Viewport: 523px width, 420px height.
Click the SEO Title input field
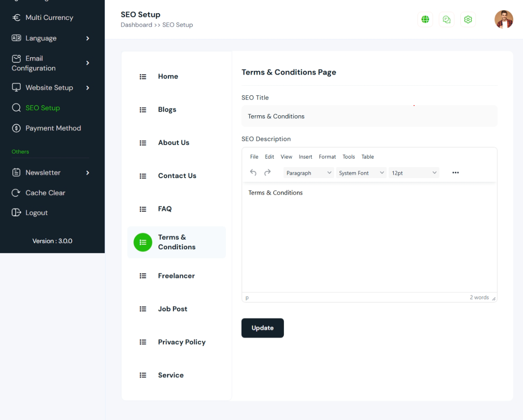click(x=369, y=116)
